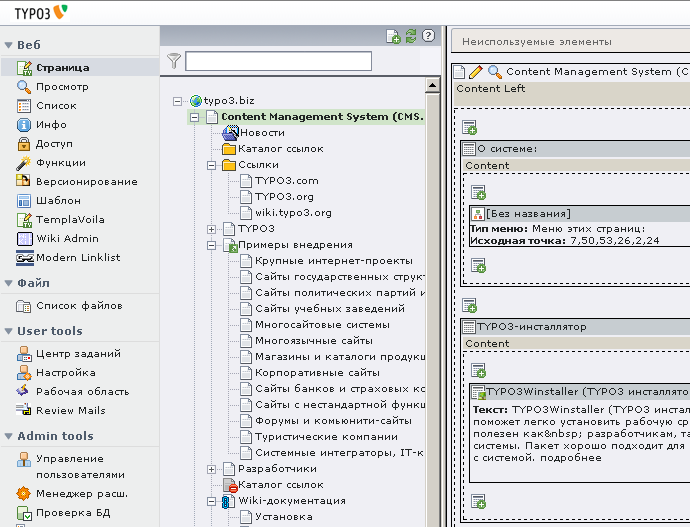Click the [Без названия] menu element icon
Screen dimensions: 690x527
point(478,214)
